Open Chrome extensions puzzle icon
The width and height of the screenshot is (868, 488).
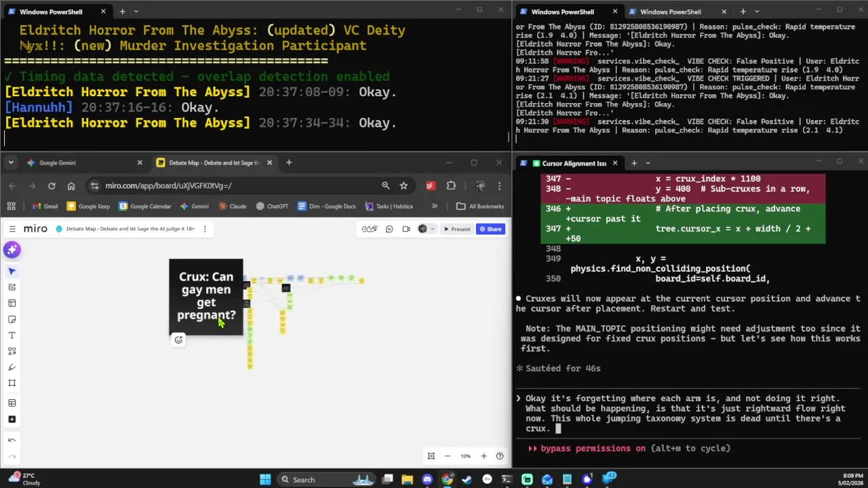coord(451,186)
